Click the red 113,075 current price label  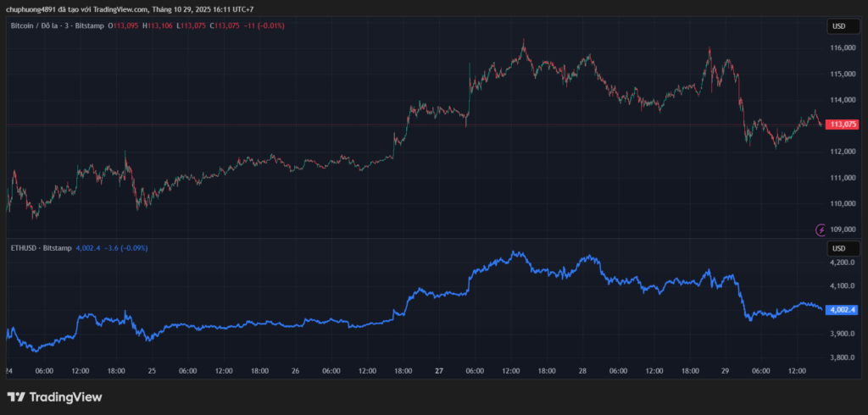[x=843, y=125]
